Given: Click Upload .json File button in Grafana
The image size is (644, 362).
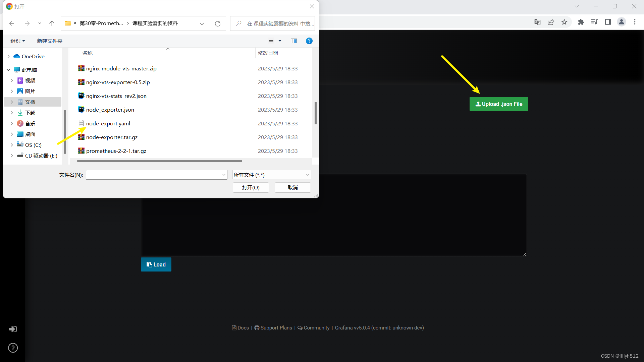Looking at the screenshot, I should pyautogui.click(x=499, y=104).
